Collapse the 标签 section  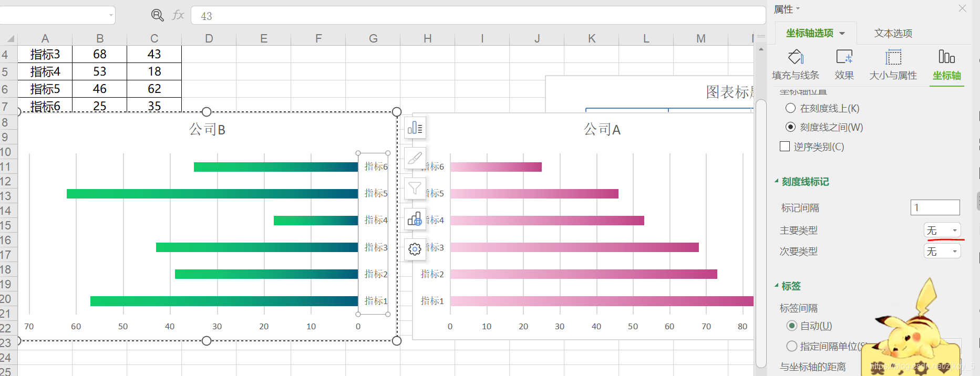[777, 286]
